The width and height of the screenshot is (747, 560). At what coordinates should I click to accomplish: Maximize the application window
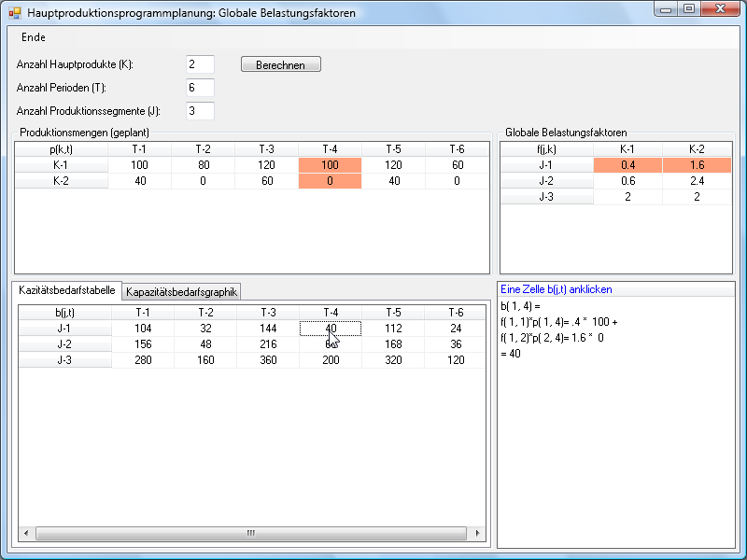[689, 9]
